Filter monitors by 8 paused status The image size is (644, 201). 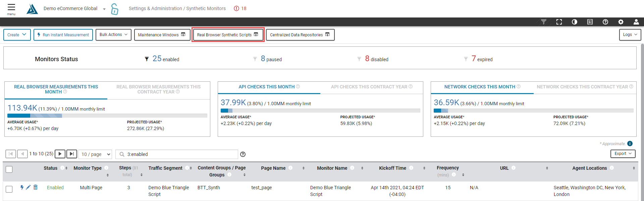point(271,59)
